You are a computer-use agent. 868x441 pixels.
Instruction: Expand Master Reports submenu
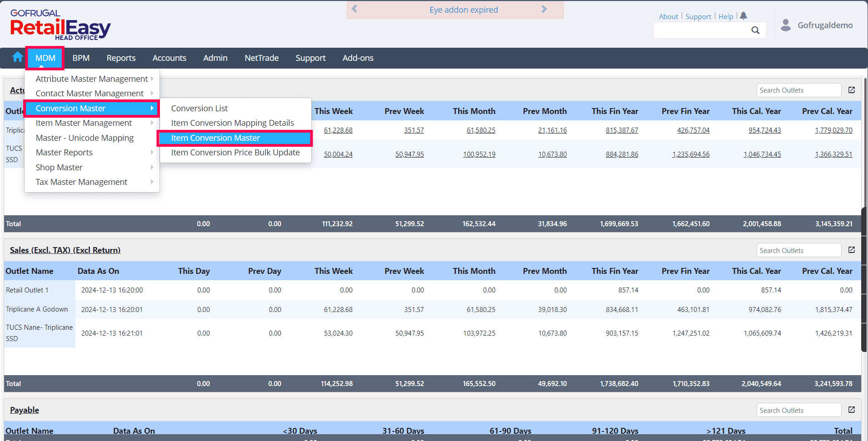tap(92, 152)
